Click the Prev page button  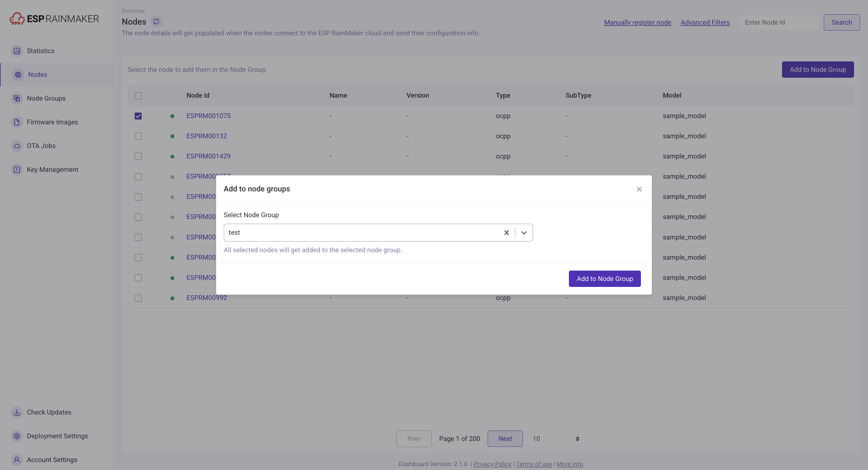414,439
